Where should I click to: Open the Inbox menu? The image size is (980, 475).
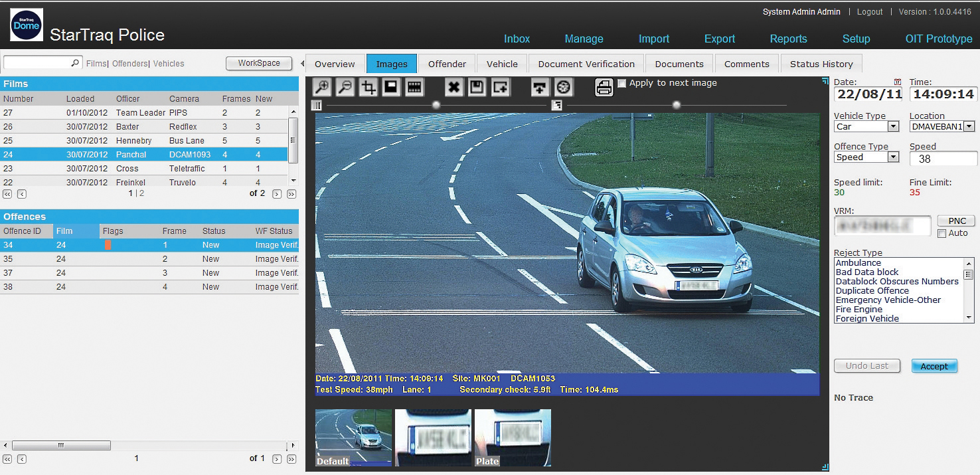coord(517,39)
